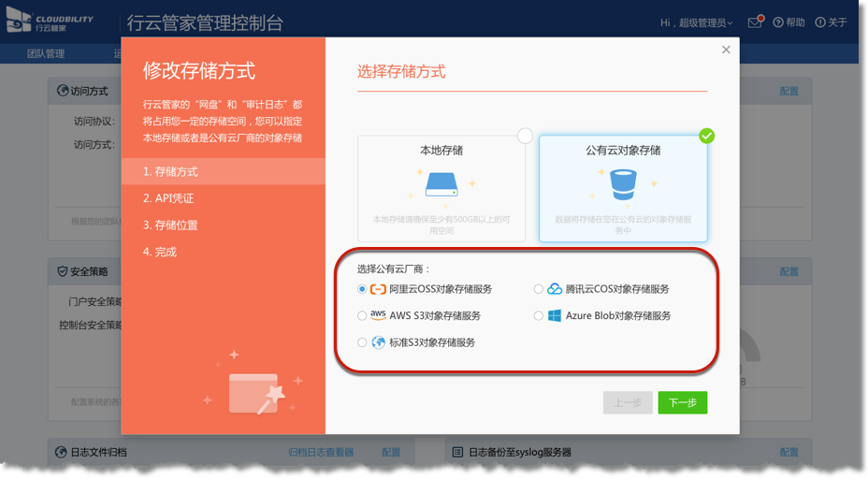Click the Cloudbility logo
868x479 pixels.
click(x=50, y=21)
